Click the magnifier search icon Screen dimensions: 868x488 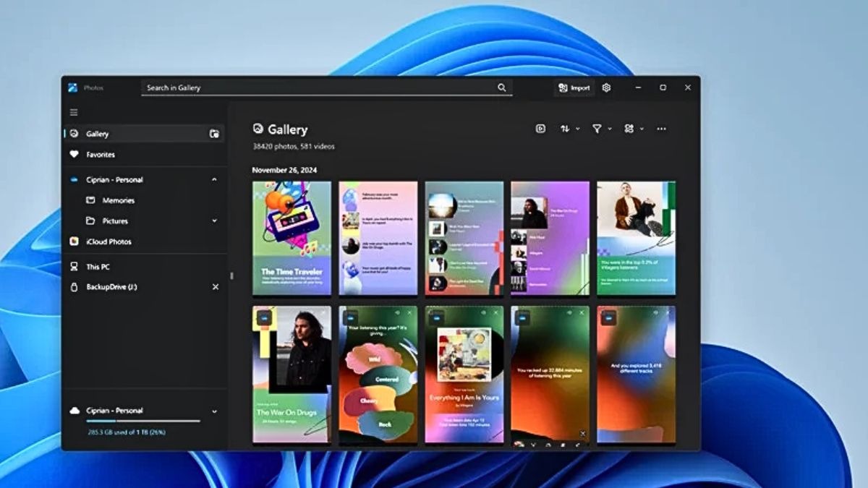[x=502, y=87]
